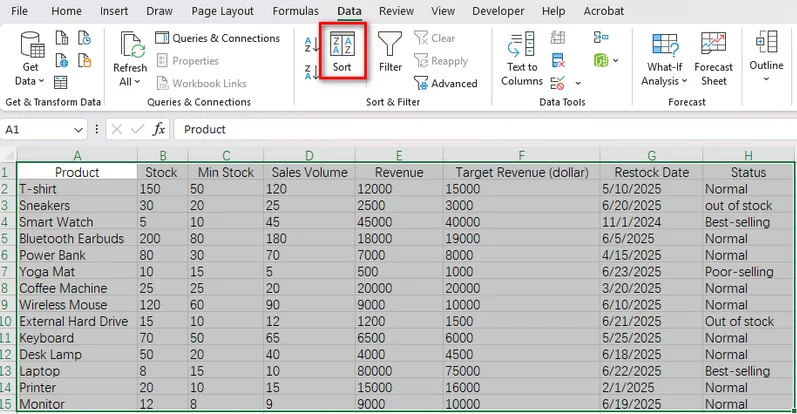Switch to the Page Layout tab
The height and width of the screenshot is (414, 797).
223,11
